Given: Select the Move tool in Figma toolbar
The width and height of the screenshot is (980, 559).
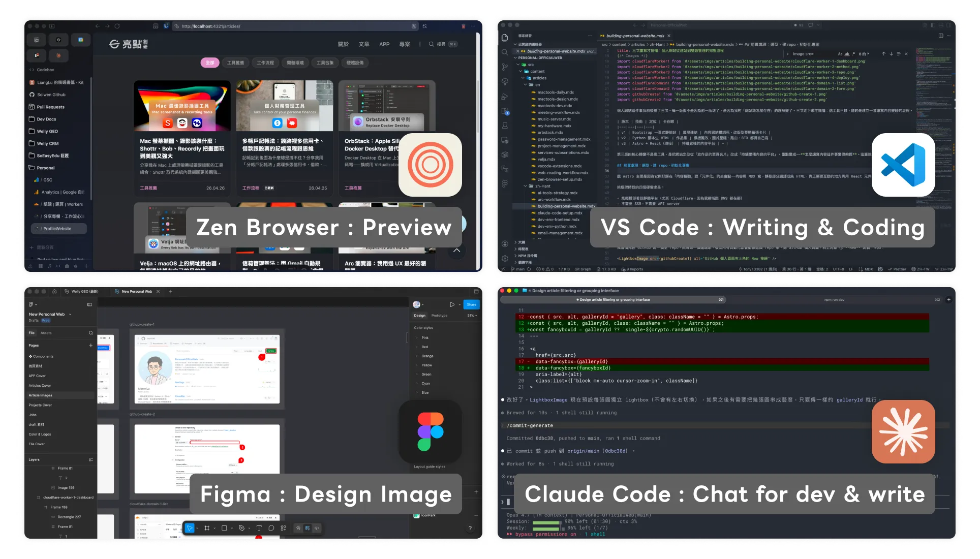Looking at the screenshot, I should tap(190, 528).
